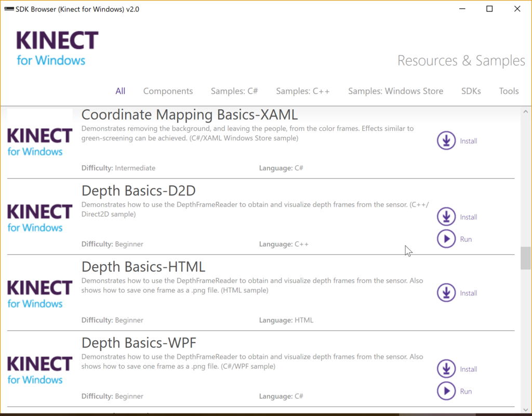Image resolution: width=532 pixels, height=416 pixels.
Task: Click Install link for Depth Basics-WPF
Action: tap(468, 369)
